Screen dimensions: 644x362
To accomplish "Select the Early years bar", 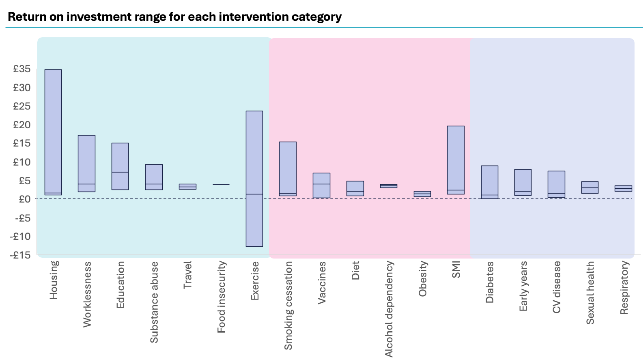I will 523,182.
